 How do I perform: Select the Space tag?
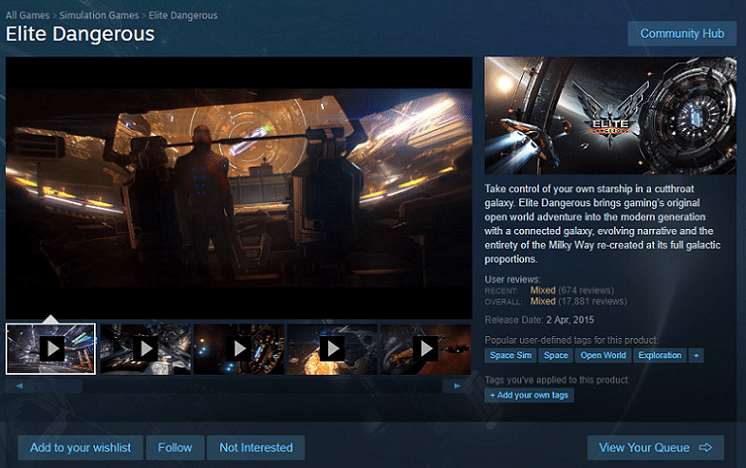click(556, 355)
